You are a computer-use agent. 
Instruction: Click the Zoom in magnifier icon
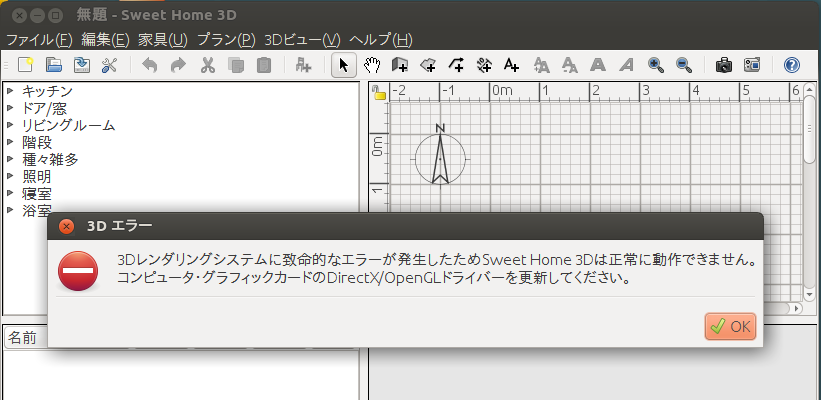(656, 65)
